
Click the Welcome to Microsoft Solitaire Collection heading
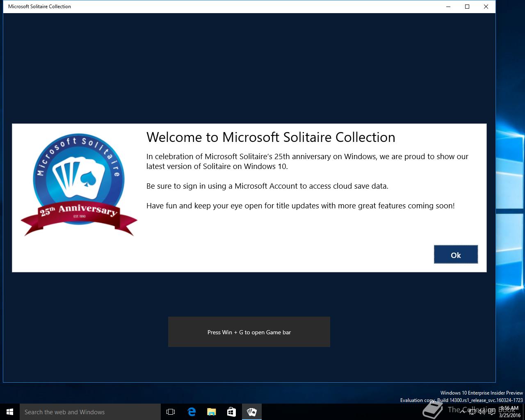coord(271,137)
